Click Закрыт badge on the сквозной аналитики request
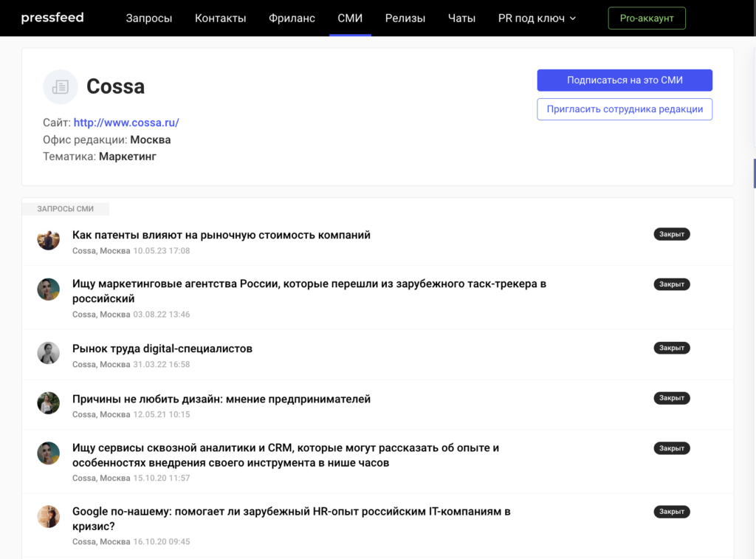This screenshot has width=756, height=559. [x=672, y=448]
